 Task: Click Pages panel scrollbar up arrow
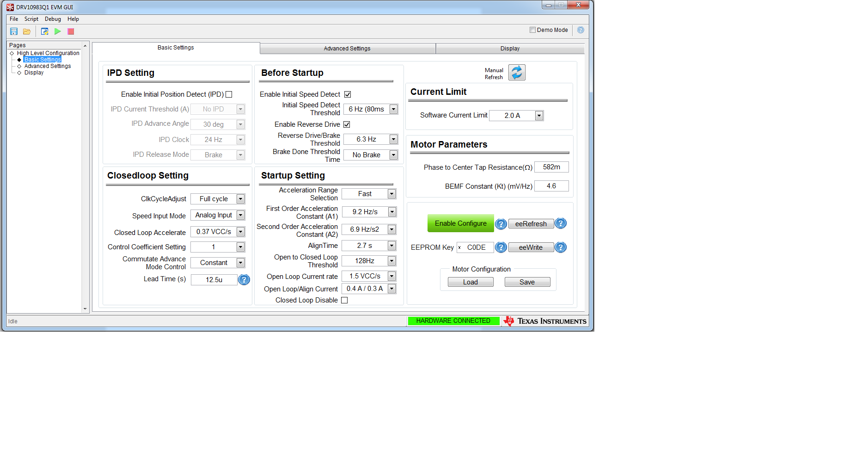pyautogui.click(x=85, y=46)
